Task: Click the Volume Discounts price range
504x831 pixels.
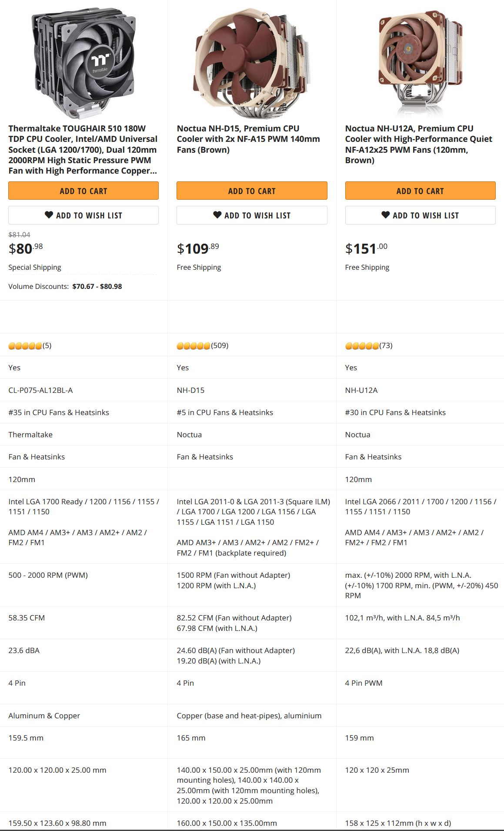Action: tap(97, 287)
